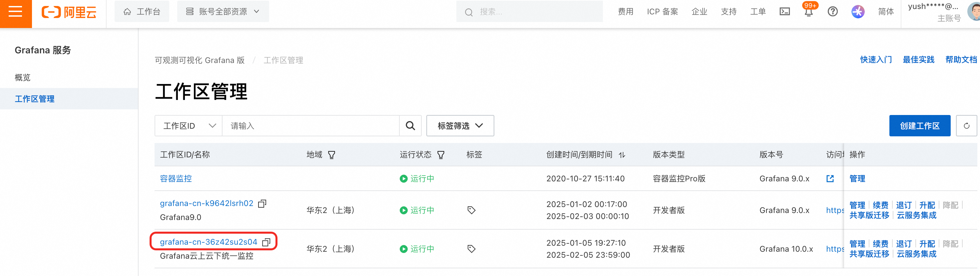
Task: Open the 工单 menu
Action: [758, 12]
